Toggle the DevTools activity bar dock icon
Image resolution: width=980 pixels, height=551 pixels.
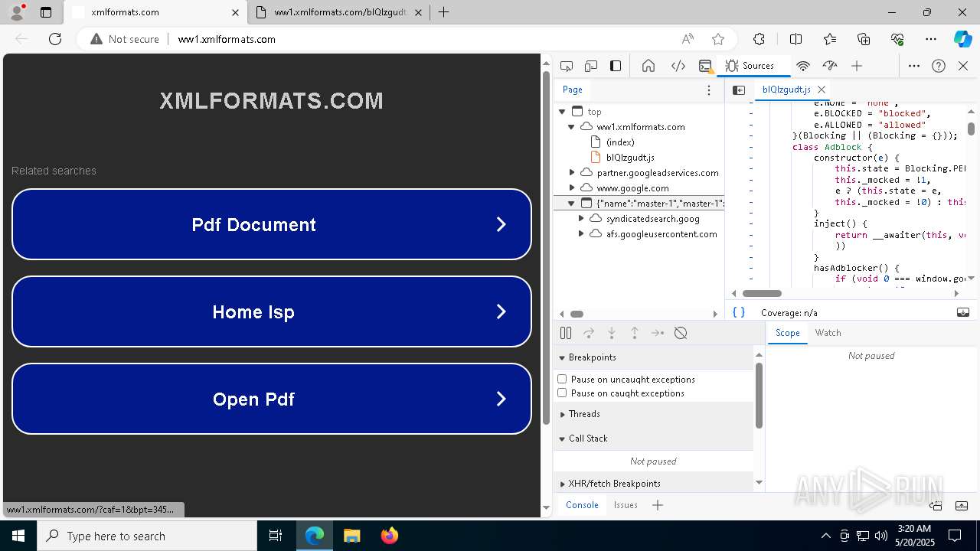pyautogui.click(x=616, y=66)
